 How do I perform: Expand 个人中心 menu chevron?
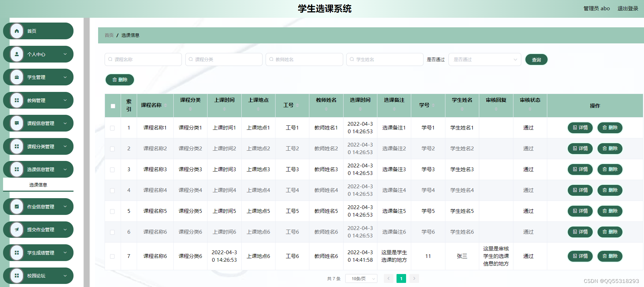tap(65, 54)
